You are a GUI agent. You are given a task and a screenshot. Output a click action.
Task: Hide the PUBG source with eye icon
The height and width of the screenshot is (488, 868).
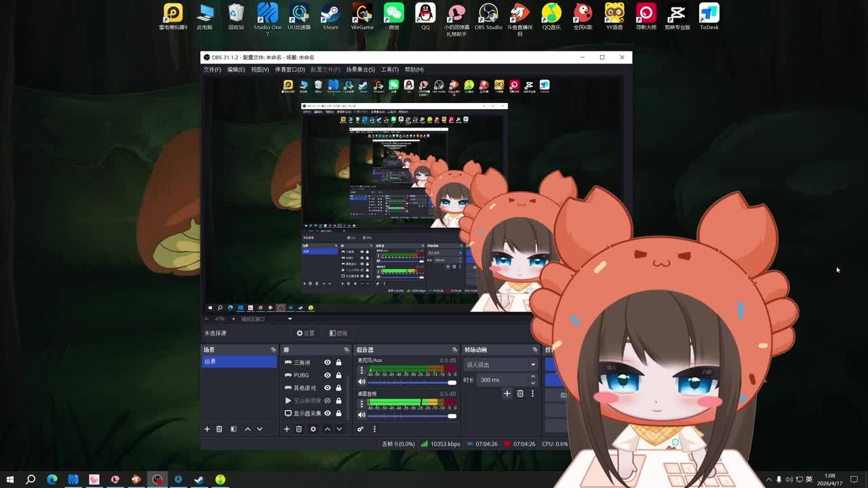(328, 375)
